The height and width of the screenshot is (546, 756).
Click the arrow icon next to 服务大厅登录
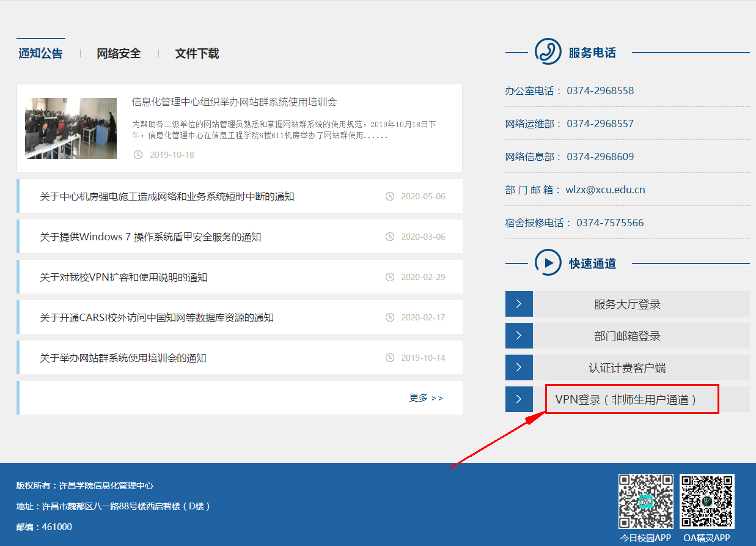[519, 304]
